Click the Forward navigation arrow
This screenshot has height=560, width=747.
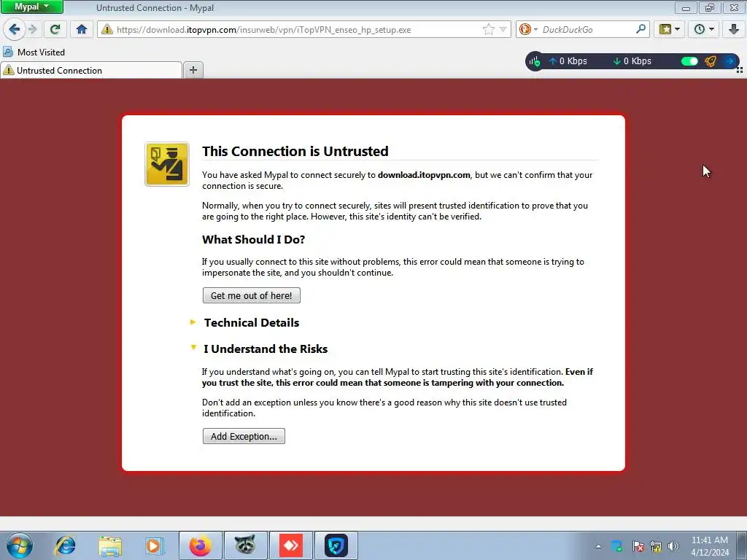pyautogui.click(x=32, y=29)
